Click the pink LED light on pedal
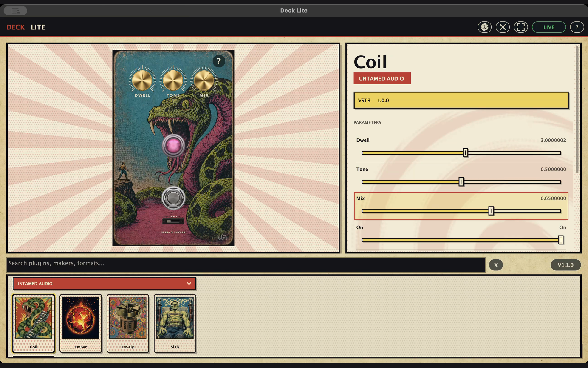 [x=173, y=146]
